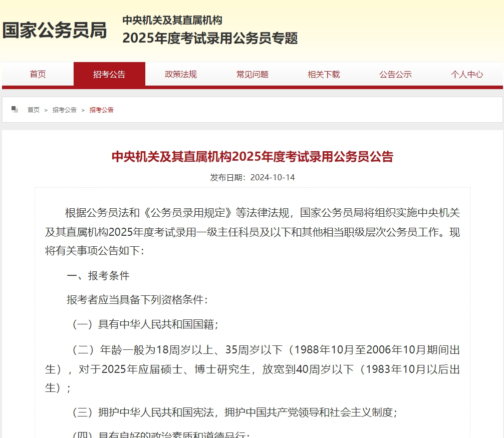Open the announcement titled 中央机关及其直属机构2025年度考试录用公务员公告
504x438 pixels.
point(252,157)
